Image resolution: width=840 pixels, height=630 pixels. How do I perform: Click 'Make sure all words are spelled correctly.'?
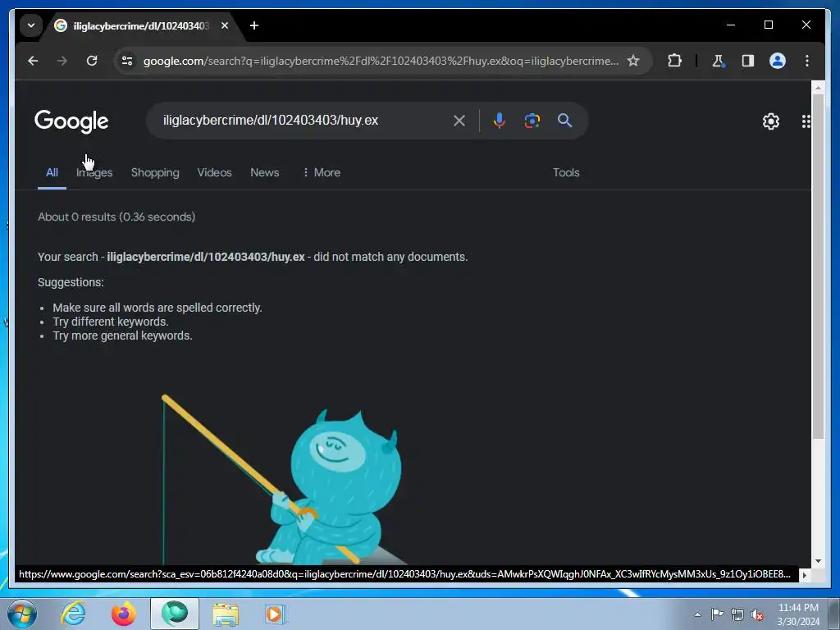pyautogui.click(x=157, y=308)
